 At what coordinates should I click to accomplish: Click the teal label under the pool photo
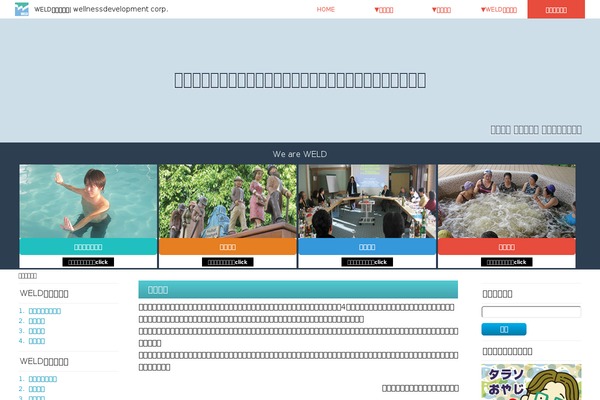[x=88, y=247]
